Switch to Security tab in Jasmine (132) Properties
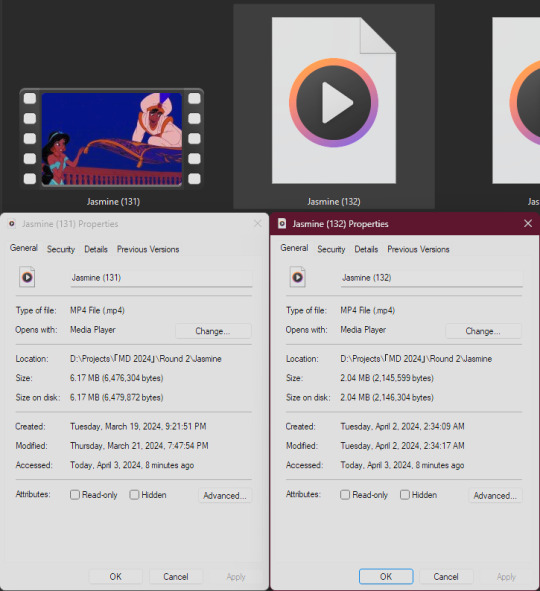Screen dimensions: 540x591 pyautogui.click(x=331, y=249)
